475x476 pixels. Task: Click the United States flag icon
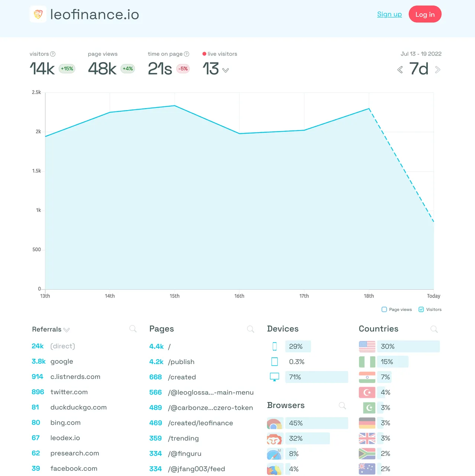[367, 346]
